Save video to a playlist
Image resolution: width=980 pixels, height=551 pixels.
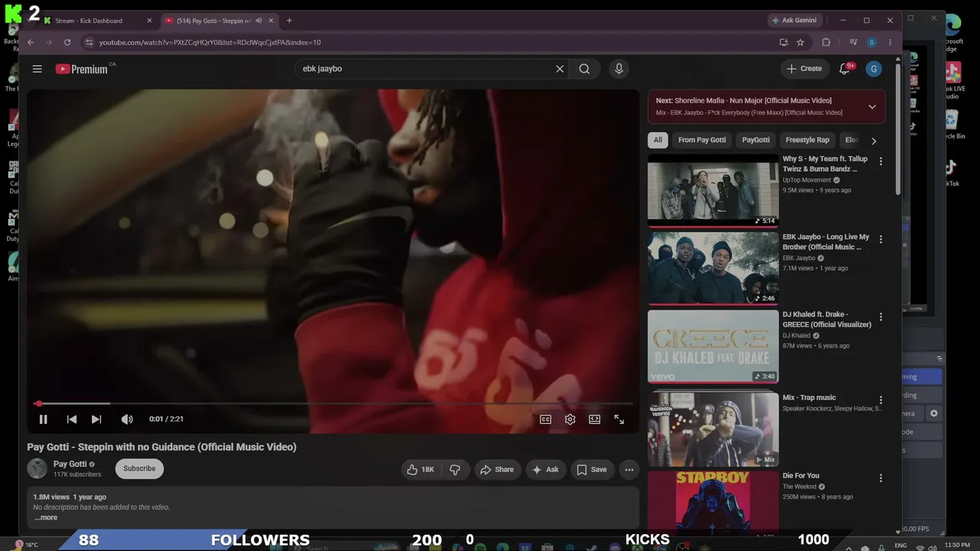(x=592, y=470)
